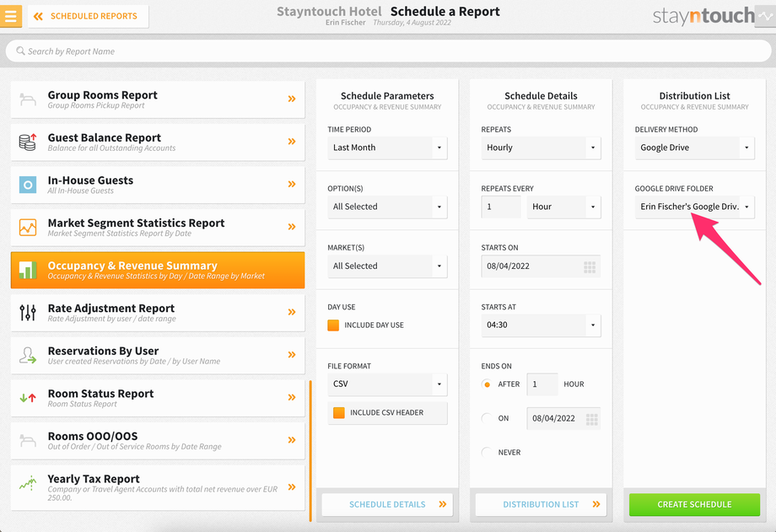Open the Starts At time dropdown
Screen dimensions: 776x532
(x=541, y=325)
